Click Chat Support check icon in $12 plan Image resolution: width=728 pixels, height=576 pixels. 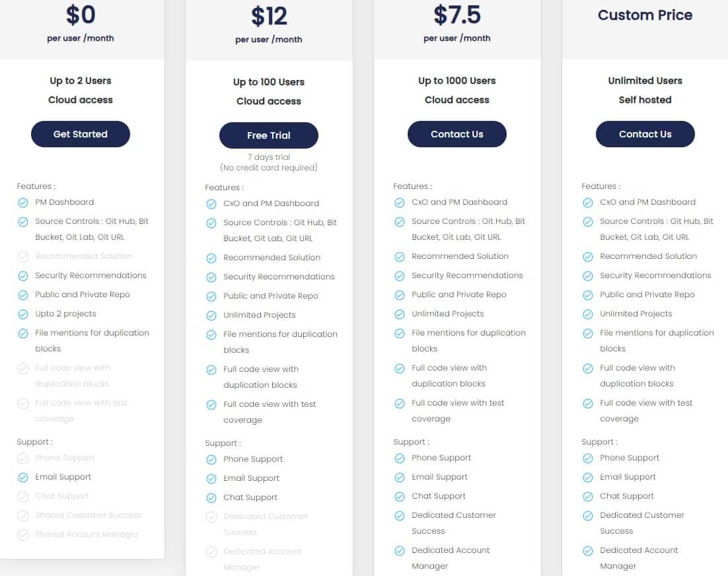coord(211,497)
